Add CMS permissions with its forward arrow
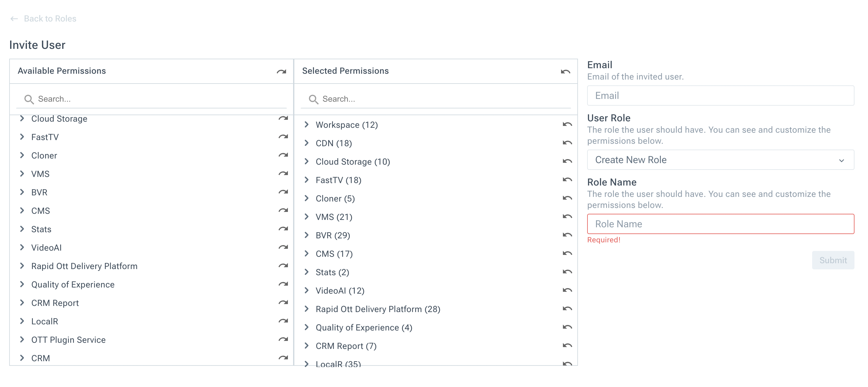 [x=283, y=211]
